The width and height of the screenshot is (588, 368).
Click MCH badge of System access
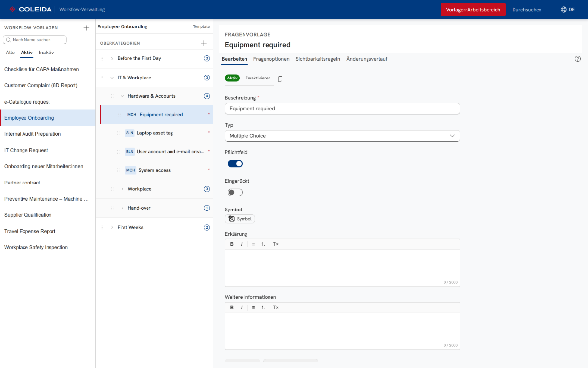(x=130, y=170)
